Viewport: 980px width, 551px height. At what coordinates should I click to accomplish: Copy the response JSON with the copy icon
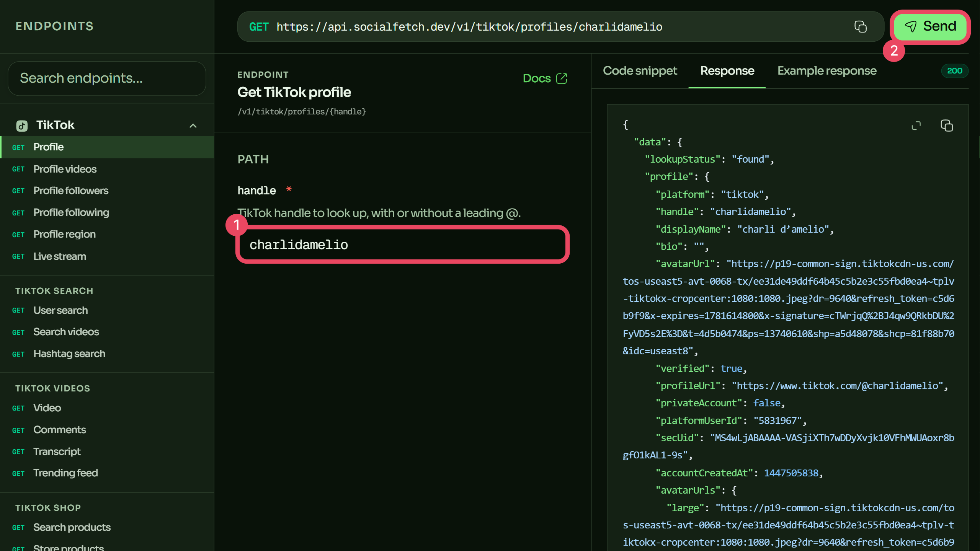pos(947,126)
